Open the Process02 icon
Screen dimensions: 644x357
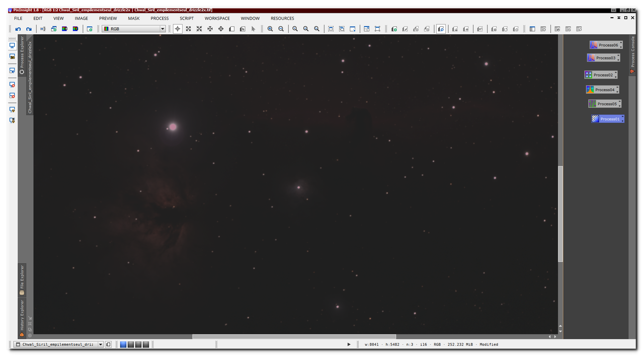pyautogui.click(x=601, y=75)
